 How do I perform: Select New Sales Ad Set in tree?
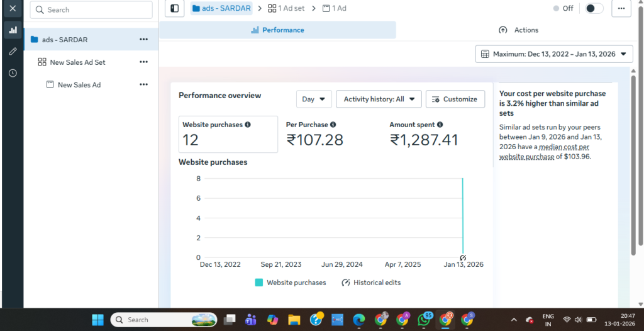pos(77,62)
